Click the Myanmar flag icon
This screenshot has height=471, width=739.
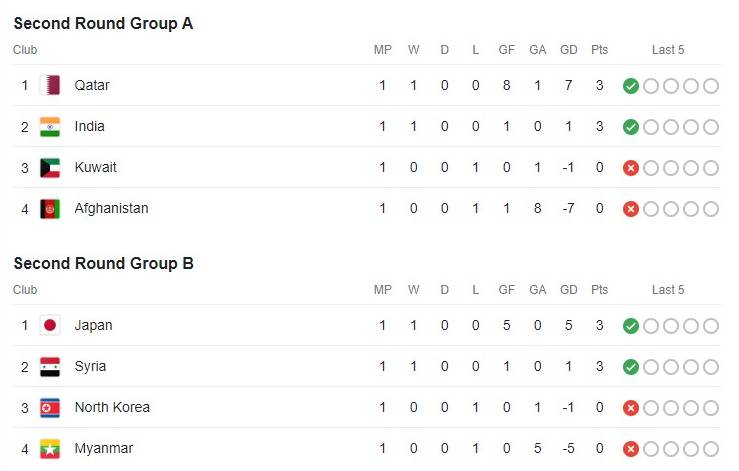(50, 449)
